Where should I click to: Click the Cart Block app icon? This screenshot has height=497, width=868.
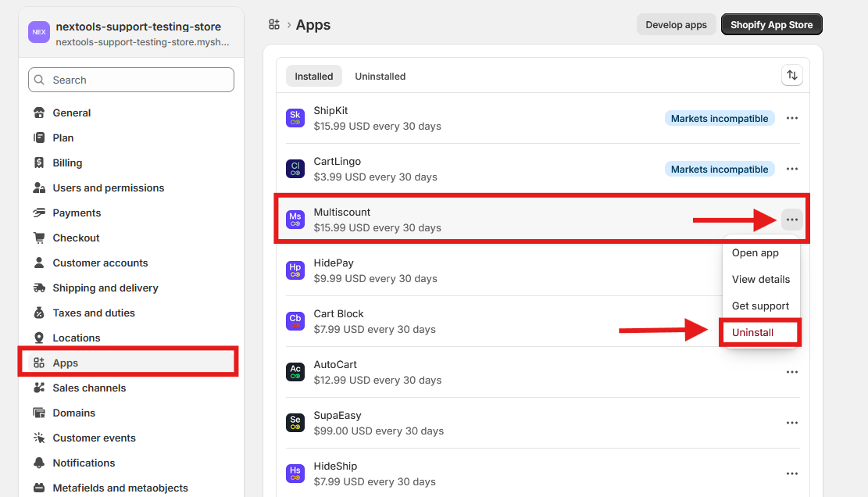tap(295, 321)
